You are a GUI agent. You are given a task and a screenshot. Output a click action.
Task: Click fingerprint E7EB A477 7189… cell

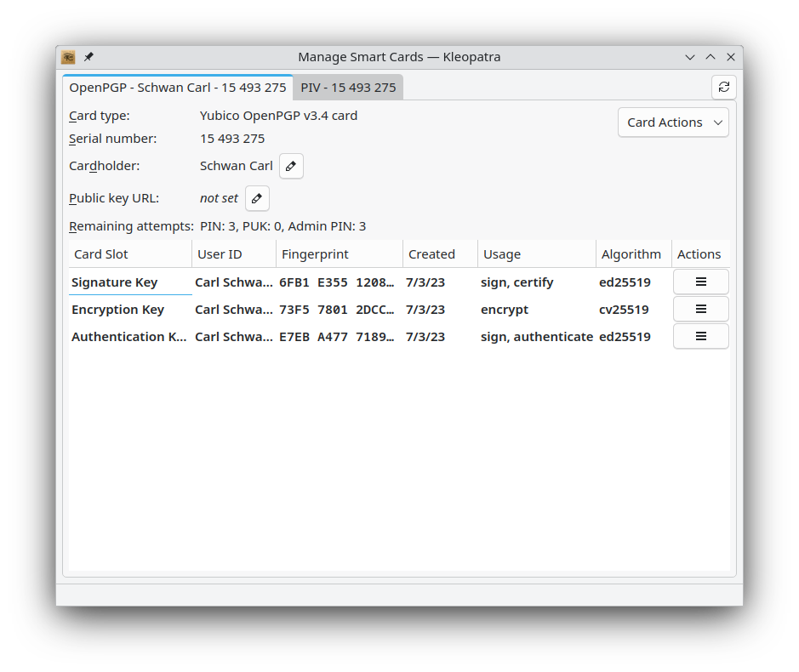340,337
